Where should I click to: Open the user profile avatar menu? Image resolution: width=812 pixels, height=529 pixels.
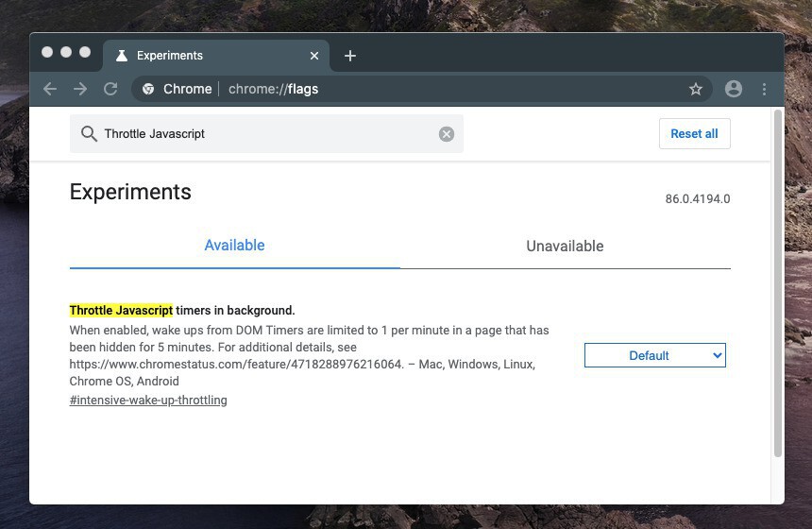[733, 89]
